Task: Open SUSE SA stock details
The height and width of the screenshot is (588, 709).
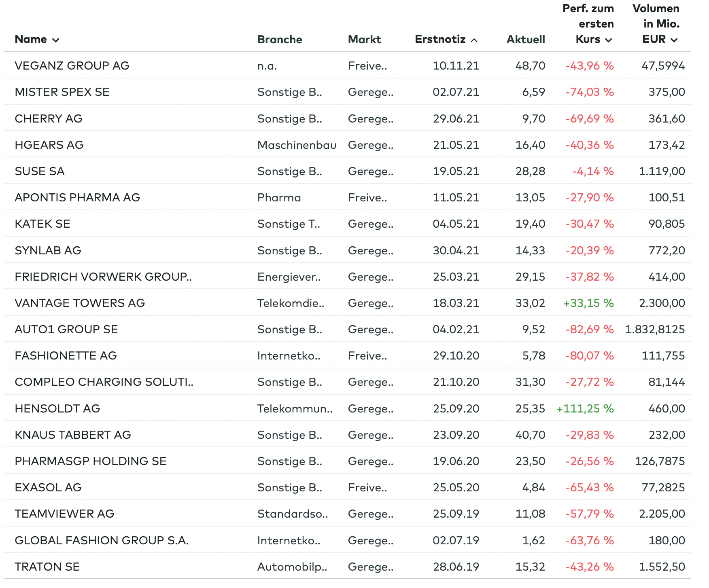Action: (x=40, y=171)
